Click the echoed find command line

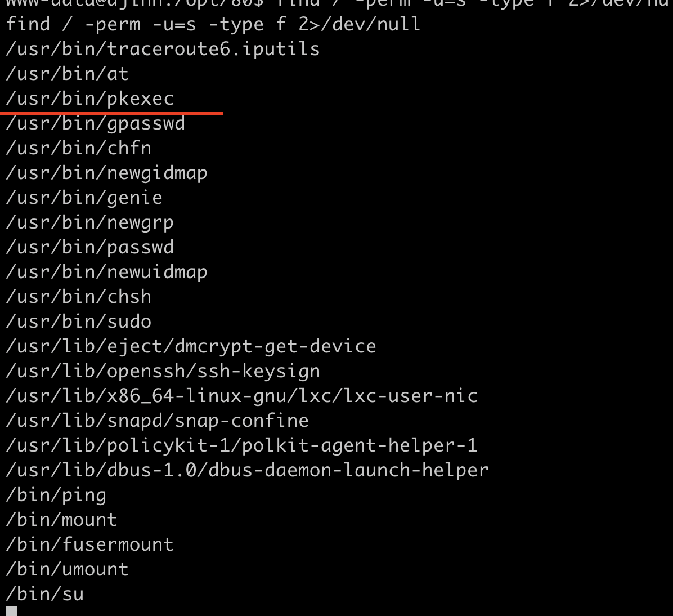[213, 24]
